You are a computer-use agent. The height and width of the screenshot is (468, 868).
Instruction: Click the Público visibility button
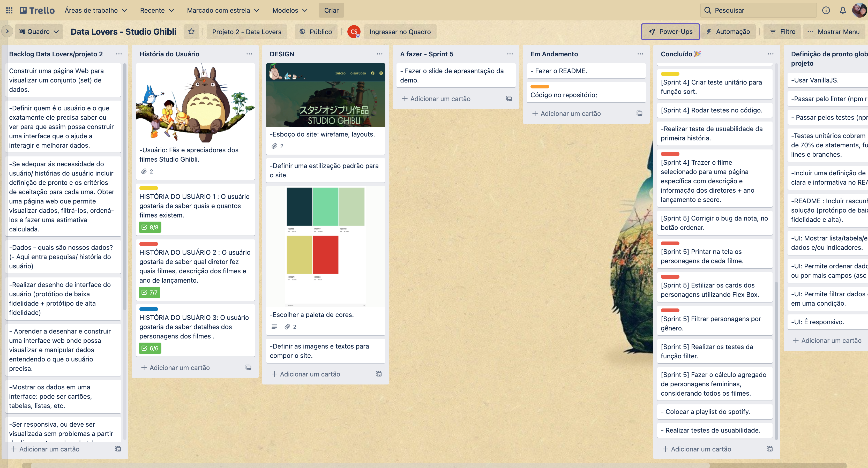pos(316,32)
